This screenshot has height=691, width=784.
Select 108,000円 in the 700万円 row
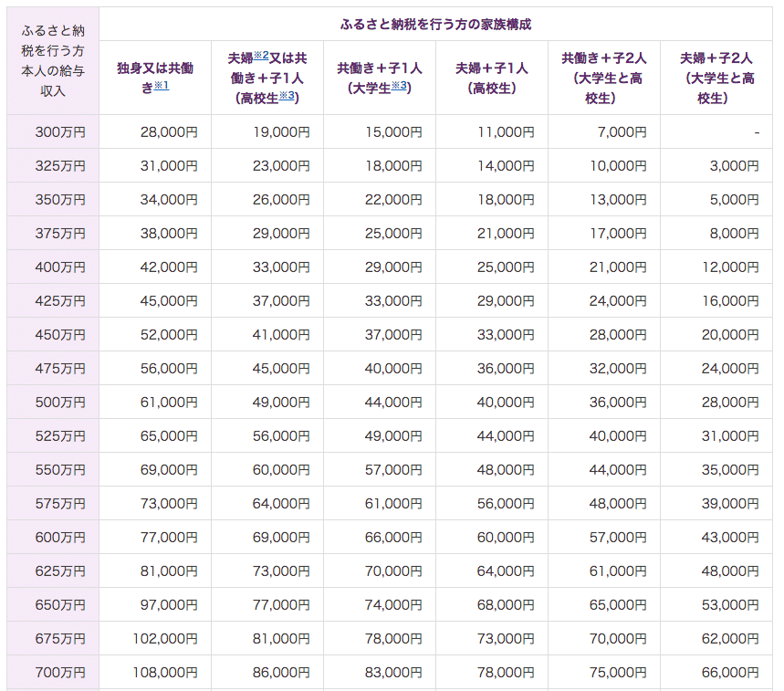click(x=165, y=673)
